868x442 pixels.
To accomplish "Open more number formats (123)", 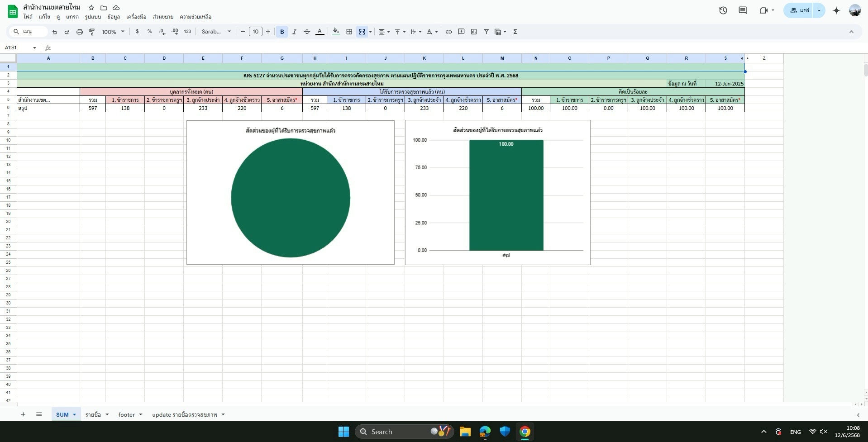I will click(x=187, y=32).
